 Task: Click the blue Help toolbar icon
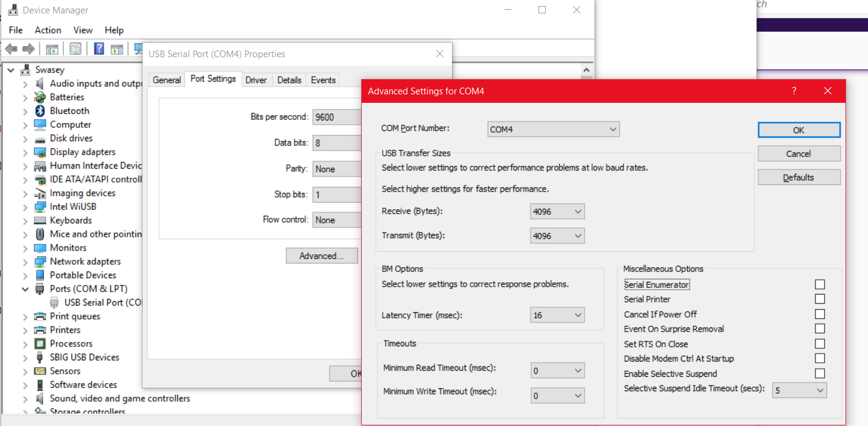coord(99,49)
